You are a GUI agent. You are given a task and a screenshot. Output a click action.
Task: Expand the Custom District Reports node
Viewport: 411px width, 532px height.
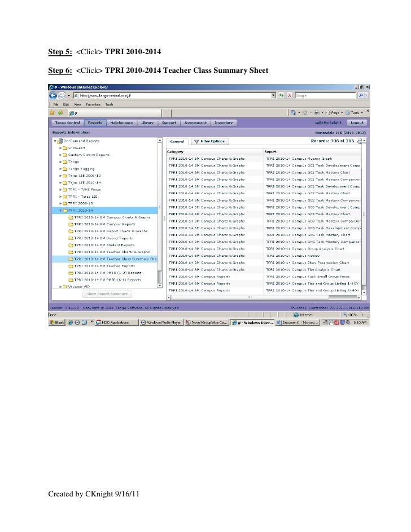(x=61, y=155)
